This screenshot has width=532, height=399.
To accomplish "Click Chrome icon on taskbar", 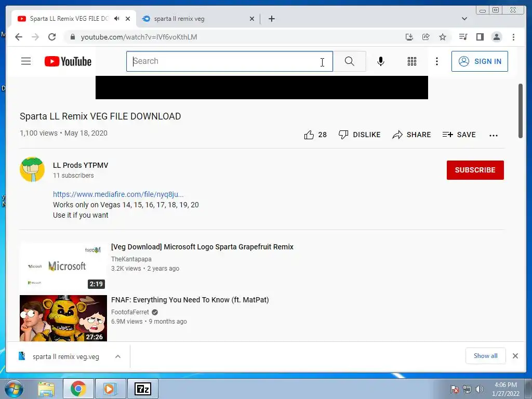I will pos(78,389).
